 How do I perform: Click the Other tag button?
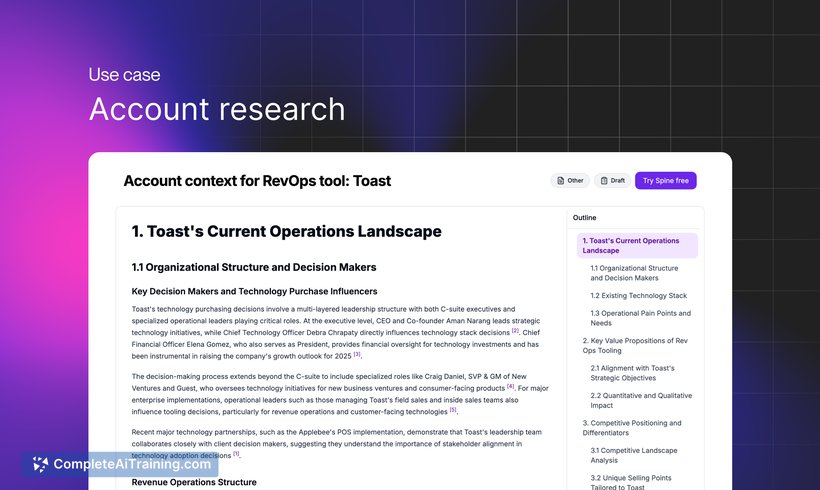point(570,180)
